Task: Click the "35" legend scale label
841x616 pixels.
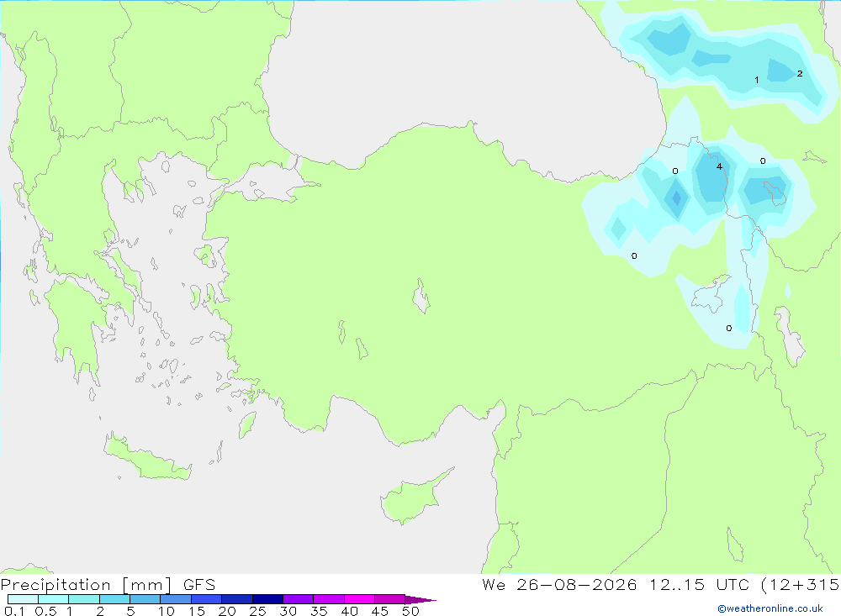Action: tap(319, 611)
